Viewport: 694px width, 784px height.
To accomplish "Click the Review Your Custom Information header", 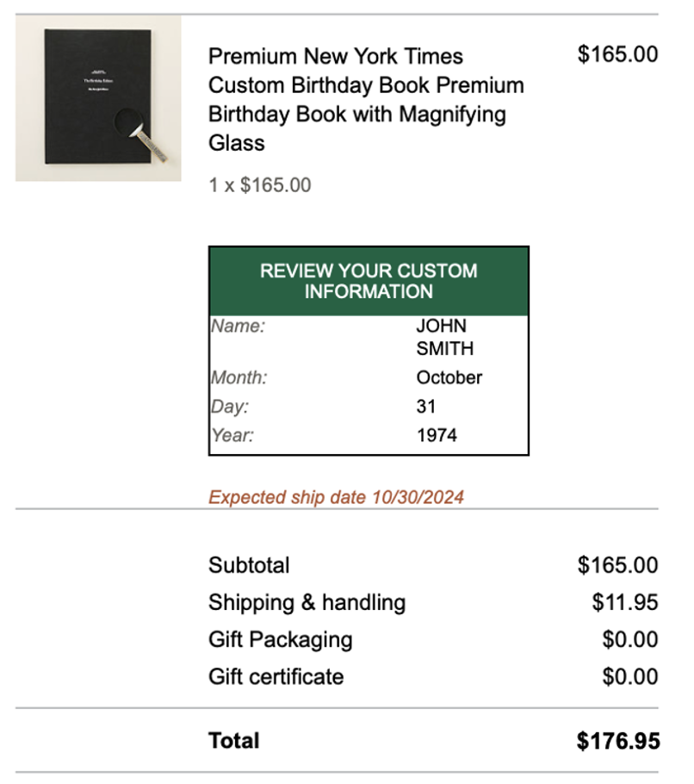I will (x=369, y=281).
